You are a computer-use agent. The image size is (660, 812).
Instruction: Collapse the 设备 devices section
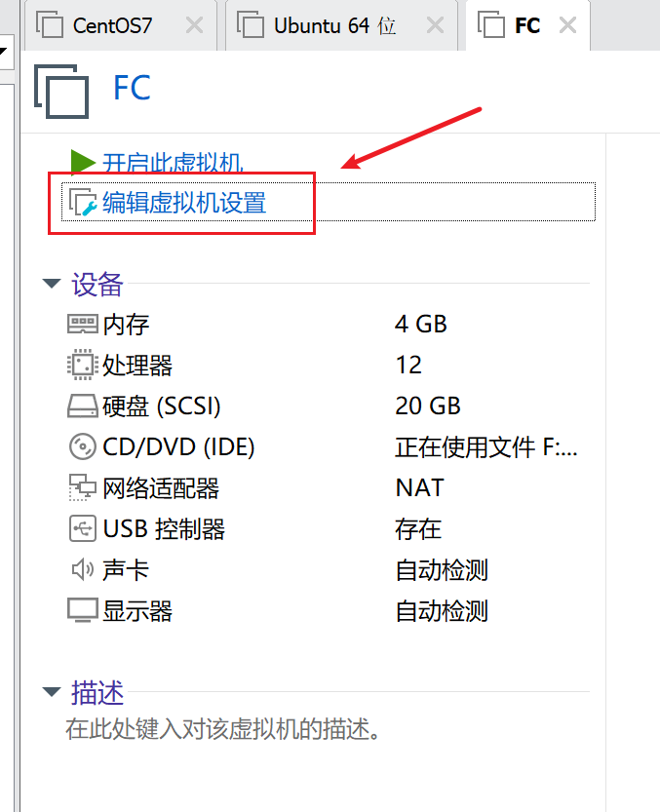click(52, 284)
